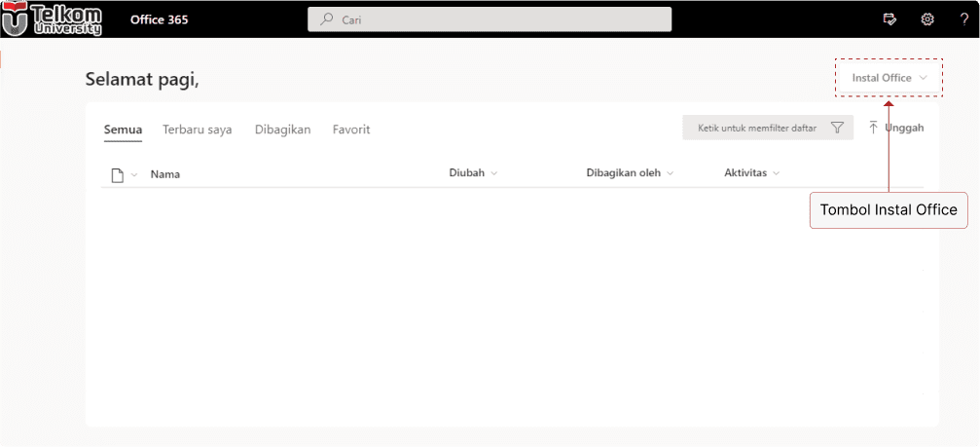Select the Dibagikan tab
Viewport: 980px width, 447px height.
(282, 130)
